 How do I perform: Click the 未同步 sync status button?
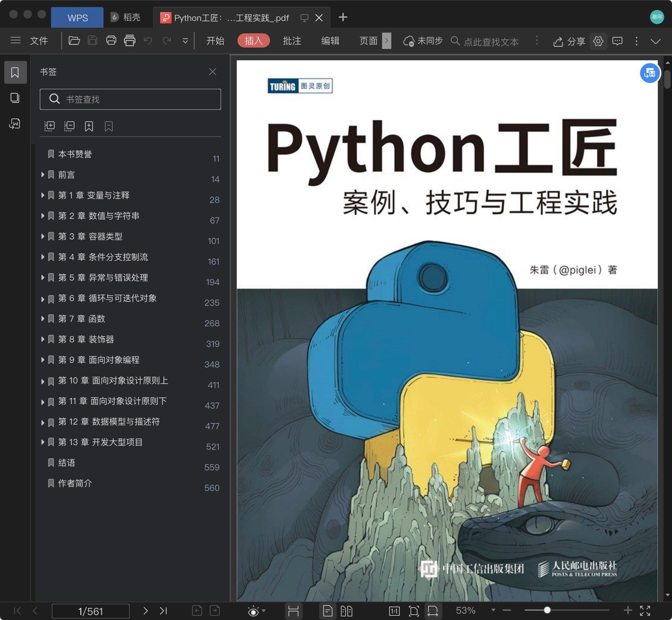coord(423,41)
